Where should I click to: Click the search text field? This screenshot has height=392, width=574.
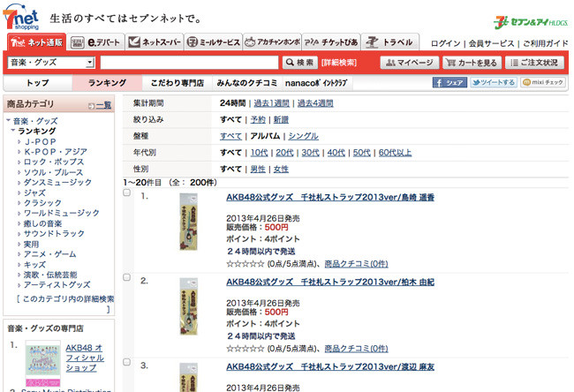click(189, 63)
